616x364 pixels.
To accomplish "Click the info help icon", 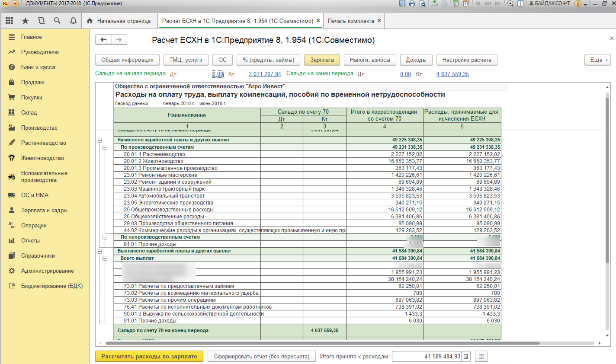I will [x=578, y=3].
